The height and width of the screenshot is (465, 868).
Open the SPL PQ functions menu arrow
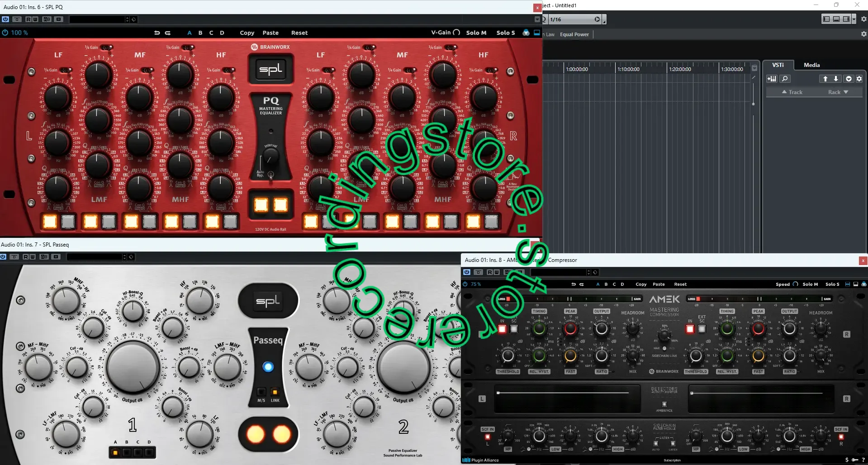[537, 19]
